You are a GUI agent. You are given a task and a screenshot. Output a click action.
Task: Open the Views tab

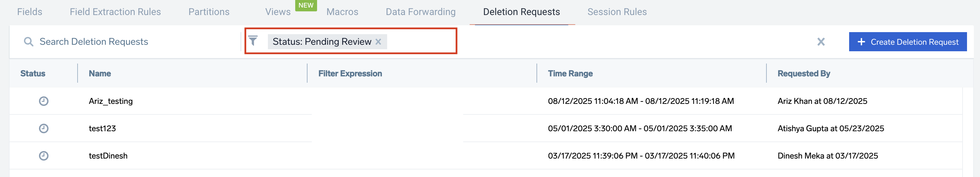[278, 12]
